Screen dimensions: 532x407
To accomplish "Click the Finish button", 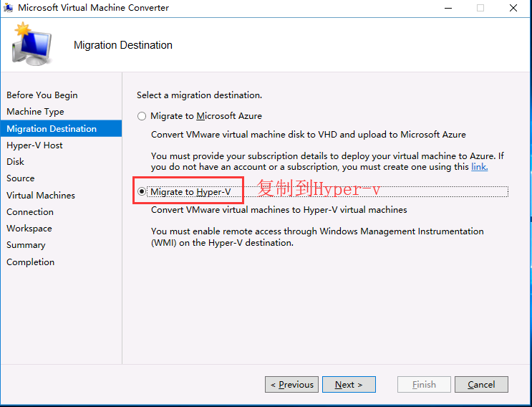I will [x=424, y=385].
